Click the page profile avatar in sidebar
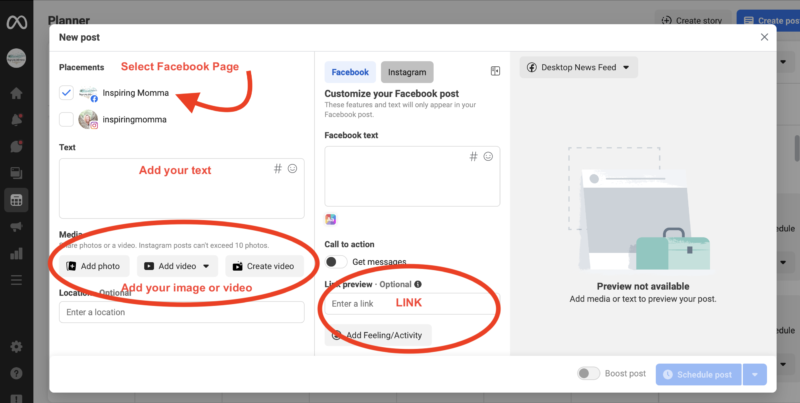 pyautogui.click(x=16, y=58)
